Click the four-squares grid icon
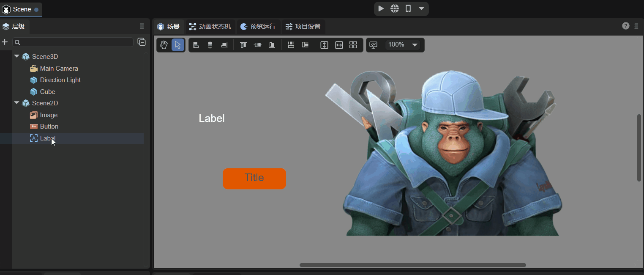The width and height of the screenshot is (644, 275). pyautogui.click(x=353, y=45)
